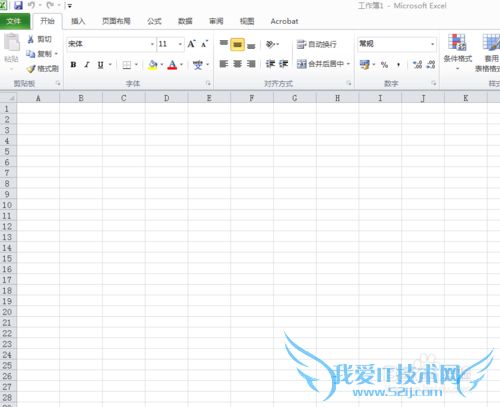Open the 文件 File tab
This screenshot has height=407, width=500.
pos(14,21)
